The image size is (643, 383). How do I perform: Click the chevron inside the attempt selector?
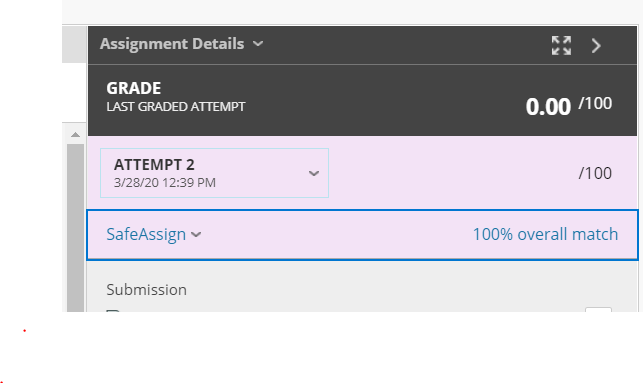[314, 173]
